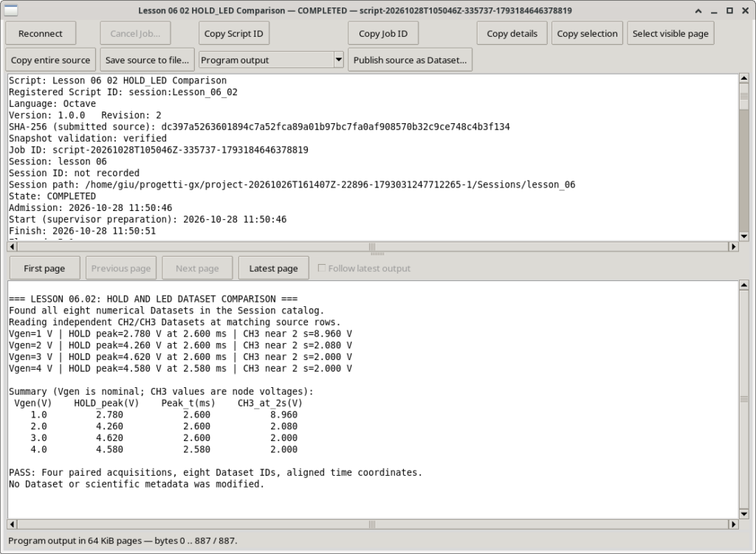Open the window menu icon in title bar

(10, 10)
